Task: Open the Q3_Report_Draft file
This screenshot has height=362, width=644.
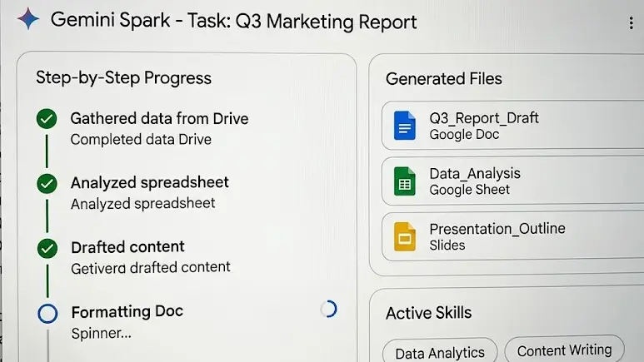Action: pyautogui.click(x=512, y=125)
